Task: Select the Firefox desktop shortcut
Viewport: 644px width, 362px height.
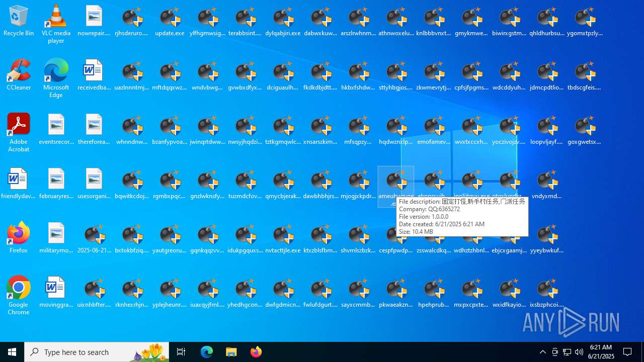Action: click(x=19, y=238)
